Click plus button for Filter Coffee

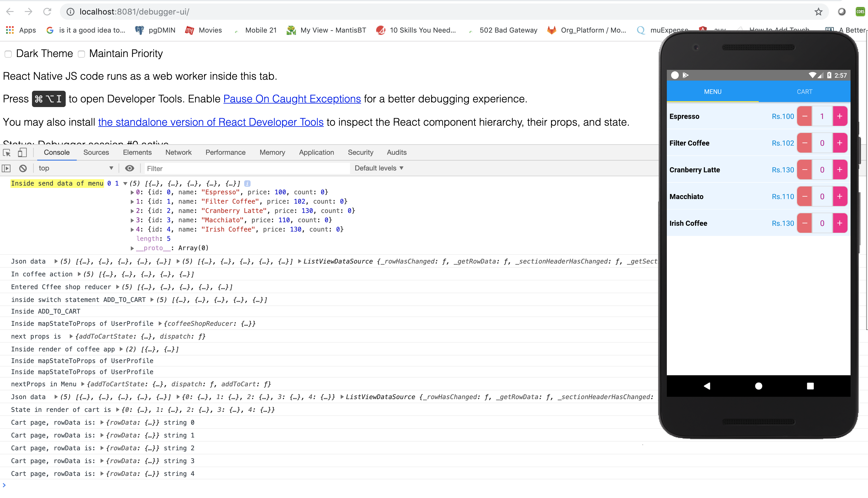[x=839, y=143]
